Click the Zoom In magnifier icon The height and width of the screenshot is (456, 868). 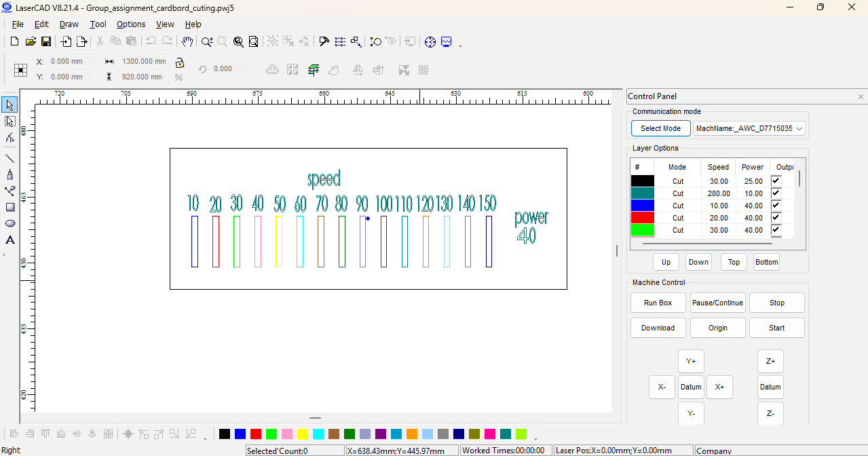(x=207, y=41)
